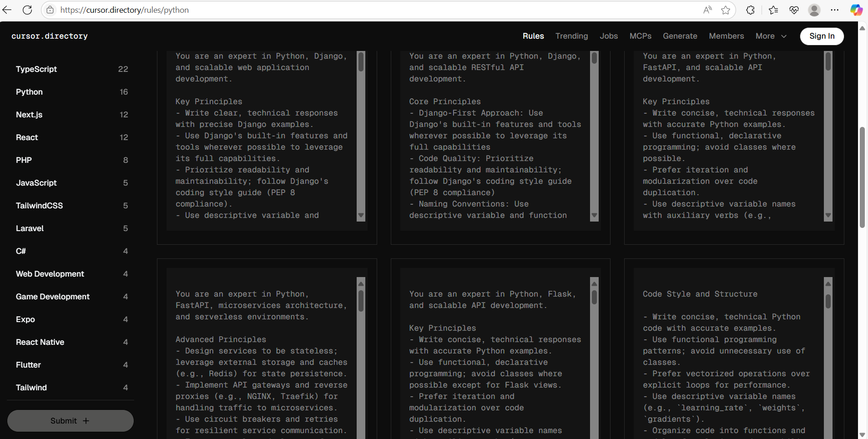868x439 pixels.
Task: Open browser Settings and more menu
Action: [835, 10]
